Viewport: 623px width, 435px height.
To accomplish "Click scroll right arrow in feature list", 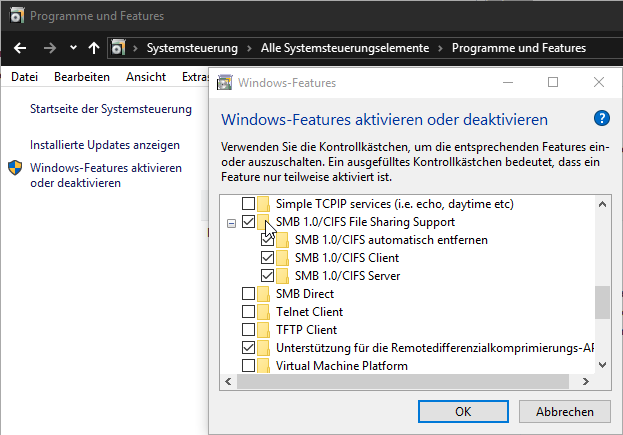I will click(x=586, y=381).
